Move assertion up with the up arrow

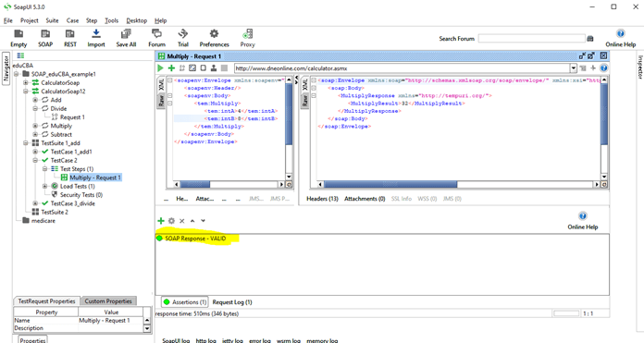click(x=192, y=221)
